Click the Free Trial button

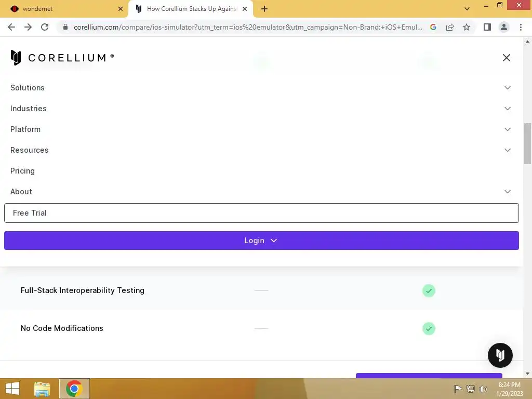pyautogui.click(x=261, y=213)
